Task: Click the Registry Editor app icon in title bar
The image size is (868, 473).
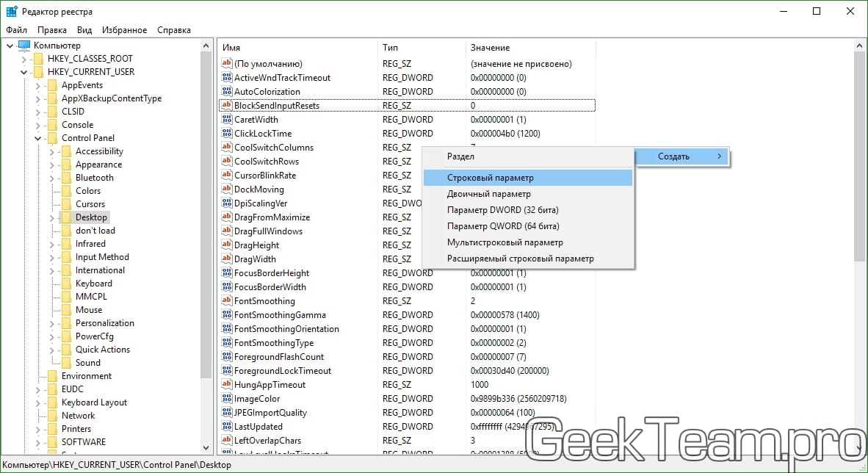Action: click(12, 11)
